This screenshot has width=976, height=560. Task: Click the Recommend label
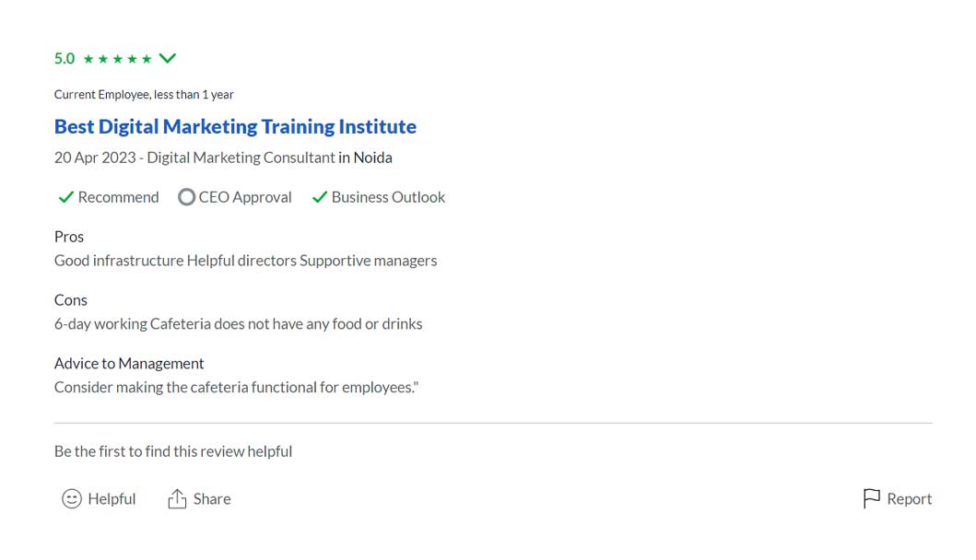coord(118,197)
